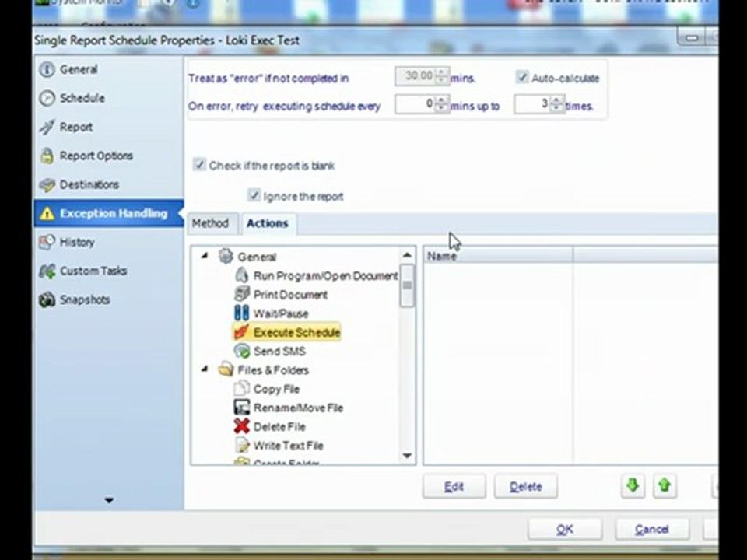This screenshot has height=560, width=747.
Task: Expand sidebar with bottom down arrow
Action: point(109,500)
